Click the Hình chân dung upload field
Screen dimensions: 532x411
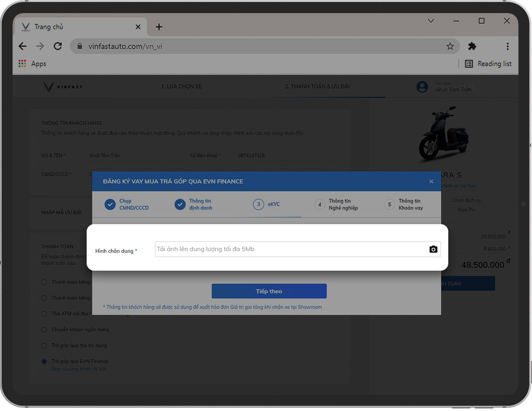tap(298, 249)
